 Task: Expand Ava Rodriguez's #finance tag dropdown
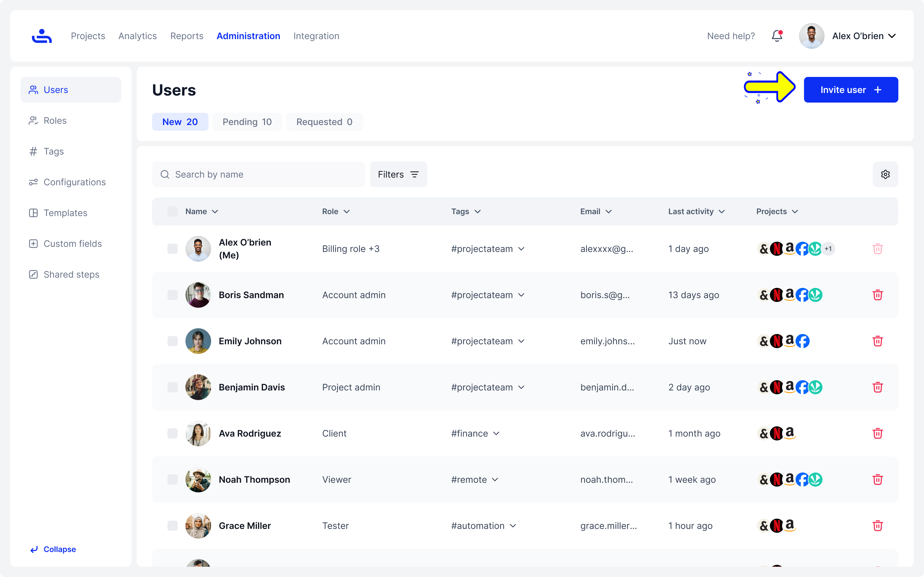tap(496, 433)
